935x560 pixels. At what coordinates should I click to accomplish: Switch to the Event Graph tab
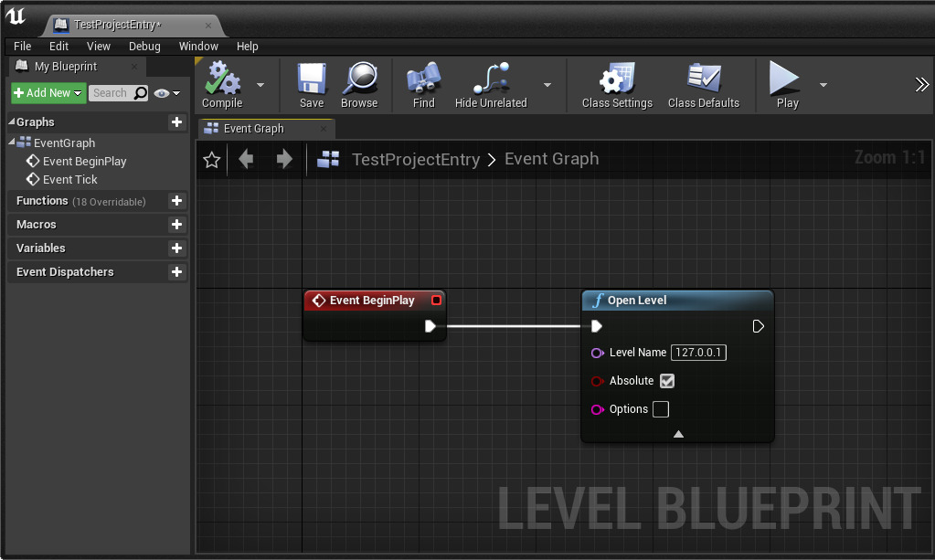click(x=254, y=129)
